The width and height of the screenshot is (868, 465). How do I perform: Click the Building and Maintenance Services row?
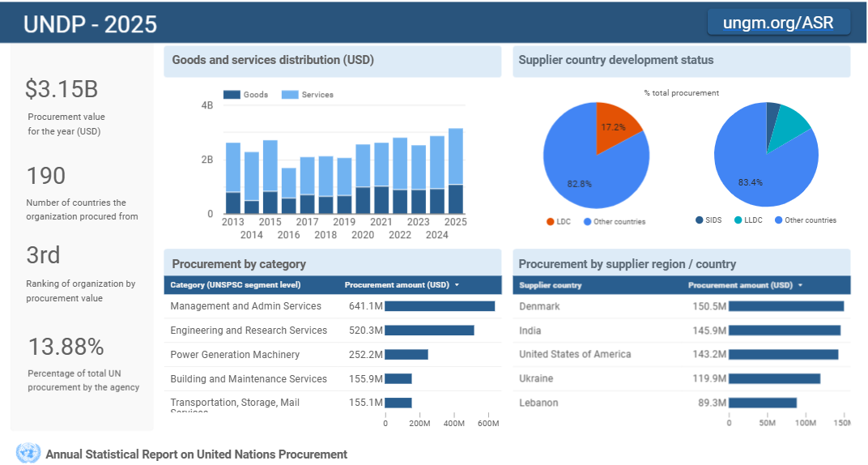[333, 379]
